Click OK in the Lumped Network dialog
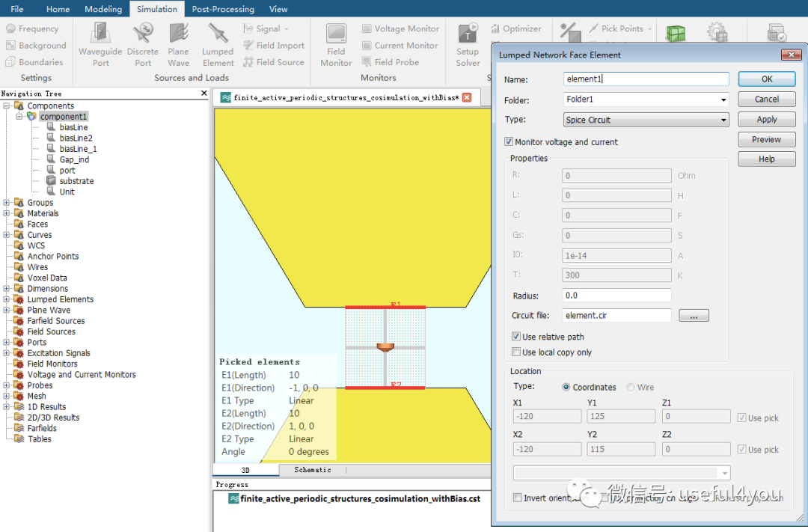Viewport: 808px width, 532px height. tap(767, 79)
